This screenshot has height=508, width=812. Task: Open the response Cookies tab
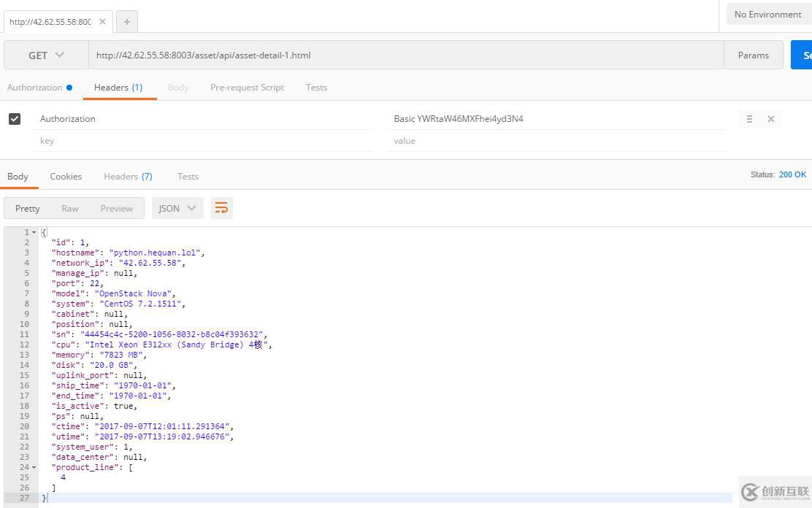[x=66, y=177]
